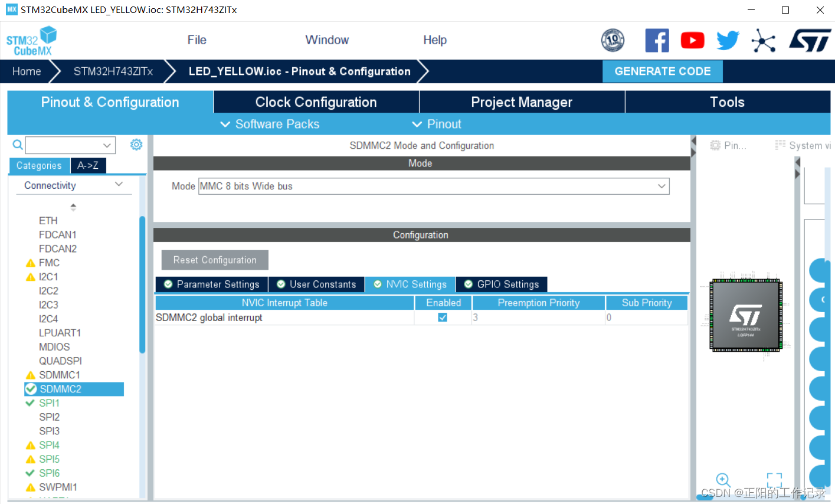The width and height of the screenshot is (835, 504).
Task: Open the Mode dropdown MMC 8 bits Wide bus
Action: pyautogui.click(x=434, y=186)
